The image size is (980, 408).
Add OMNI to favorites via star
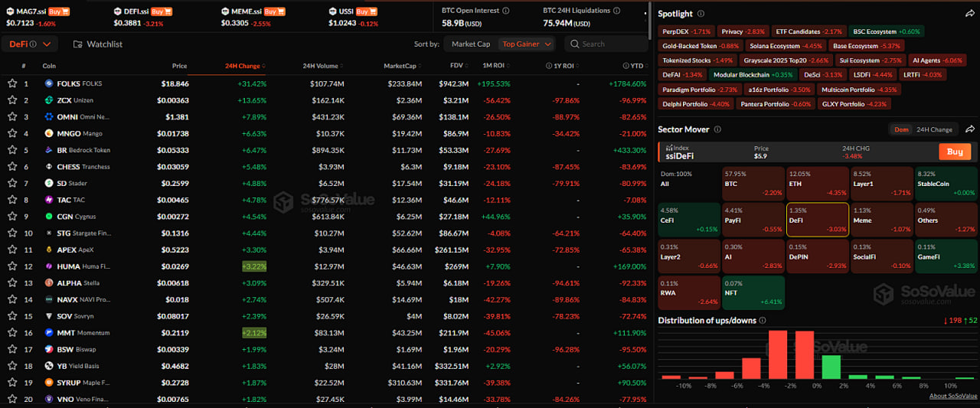click(x=12, y=117)
